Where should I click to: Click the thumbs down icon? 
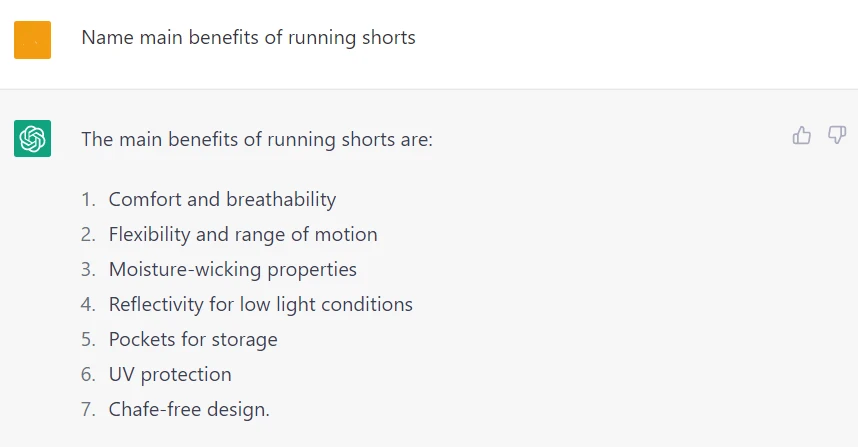[x=837, y=135]
